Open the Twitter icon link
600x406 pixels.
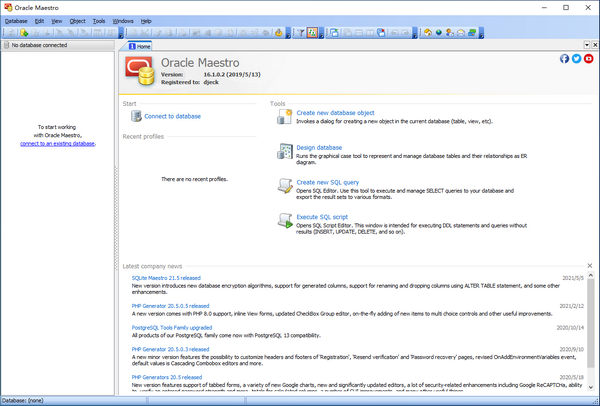point(577,59)
